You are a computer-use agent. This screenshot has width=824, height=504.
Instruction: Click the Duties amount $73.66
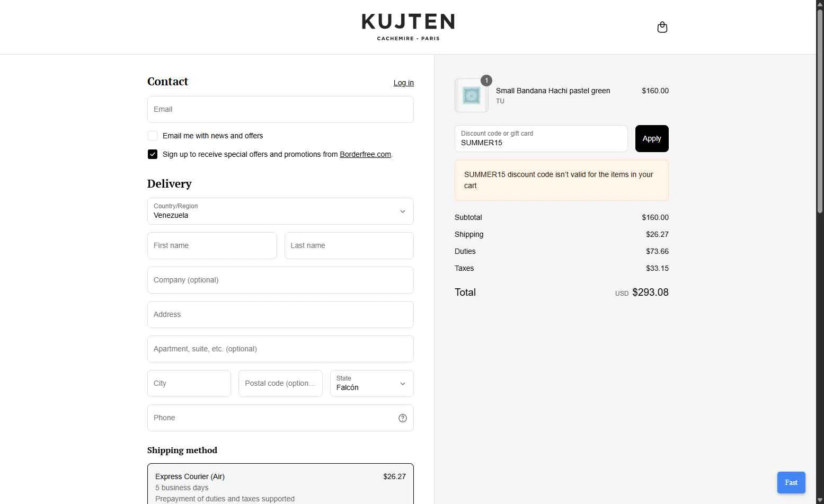(657, 251)
